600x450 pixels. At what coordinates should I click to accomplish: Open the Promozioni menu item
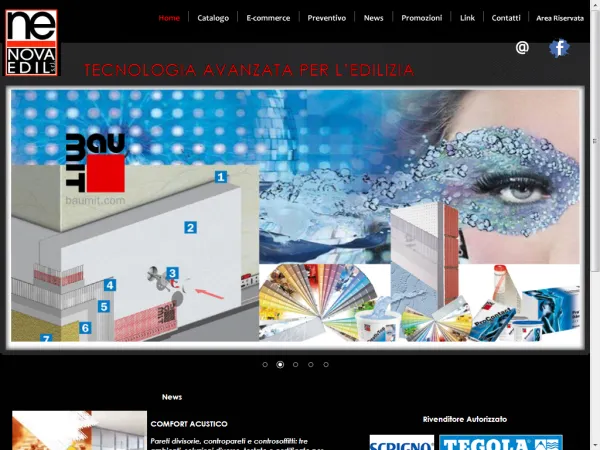point(421,18)
